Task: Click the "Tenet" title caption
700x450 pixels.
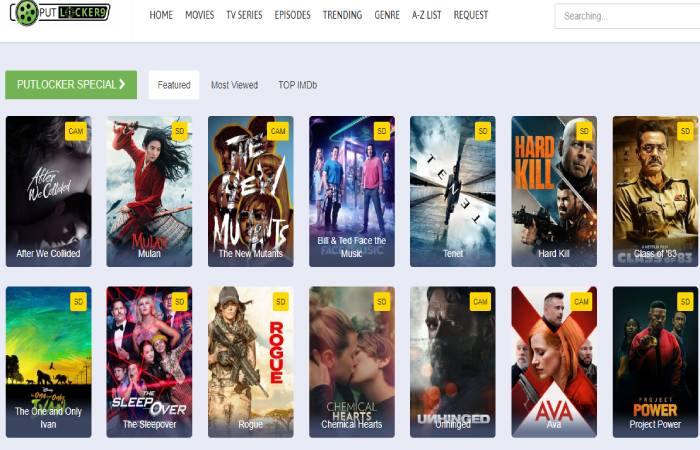Action: pos(453,254)
